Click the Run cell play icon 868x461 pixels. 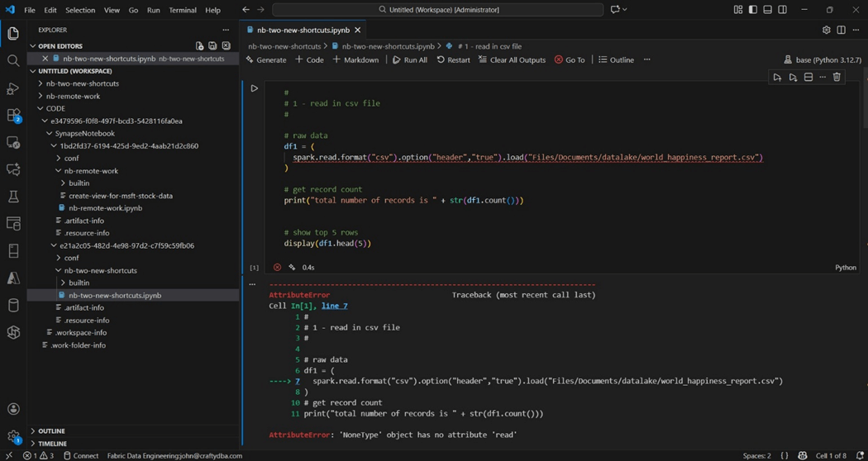tap(254, 88)
